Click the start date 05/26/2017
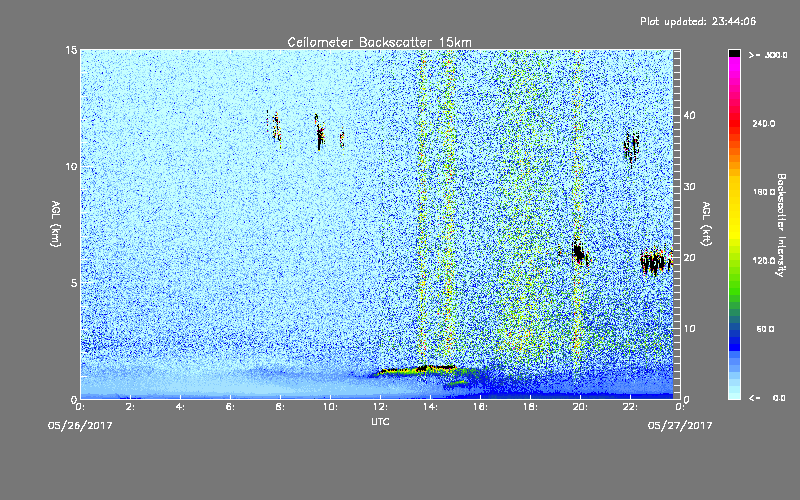800x500 pixels. tap(80, 426)
